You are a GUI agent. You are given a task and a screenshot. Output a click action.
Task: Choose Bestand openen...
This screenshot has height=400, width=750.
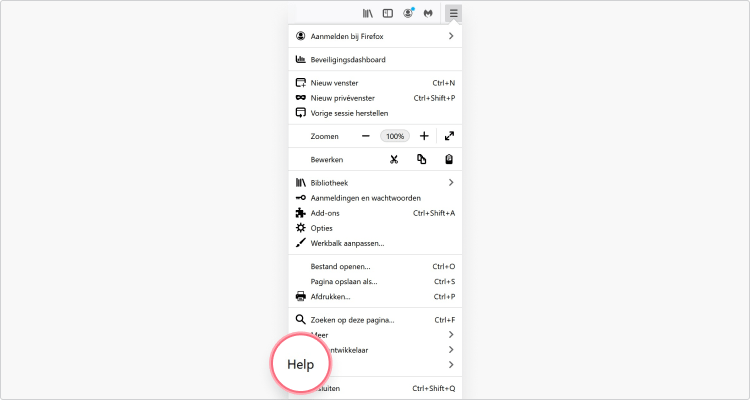(375, 267)
